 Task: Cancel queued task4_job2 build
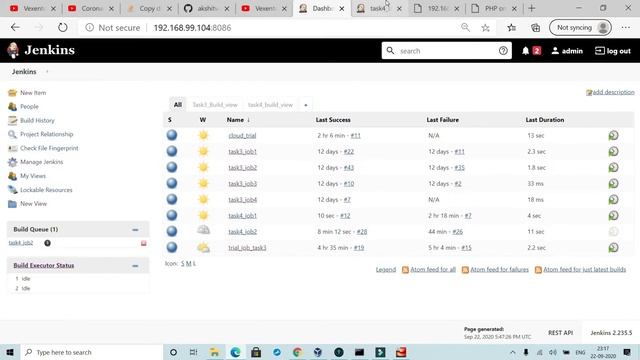click(x=143, y=243)
